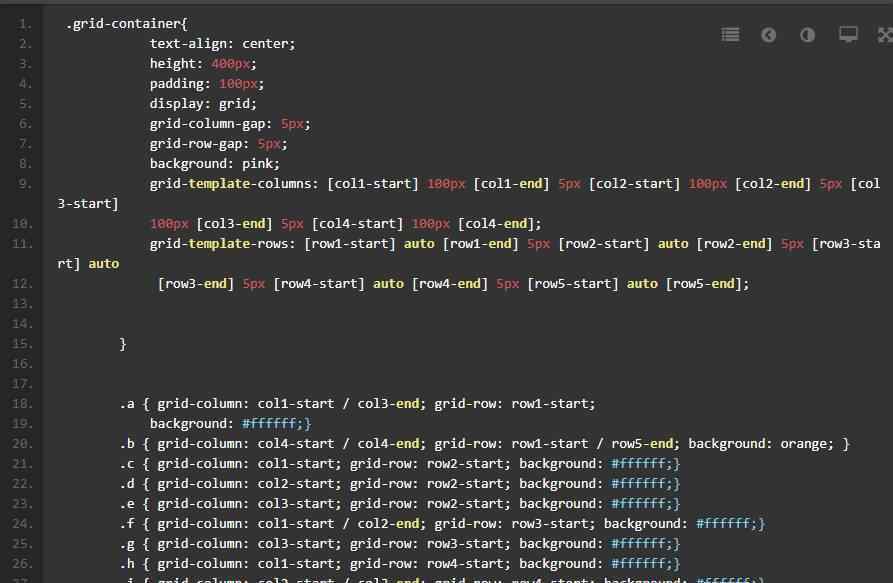Toggle the dark/light contrast theme icon
The image size is (893, 583).
pos(807,35)
